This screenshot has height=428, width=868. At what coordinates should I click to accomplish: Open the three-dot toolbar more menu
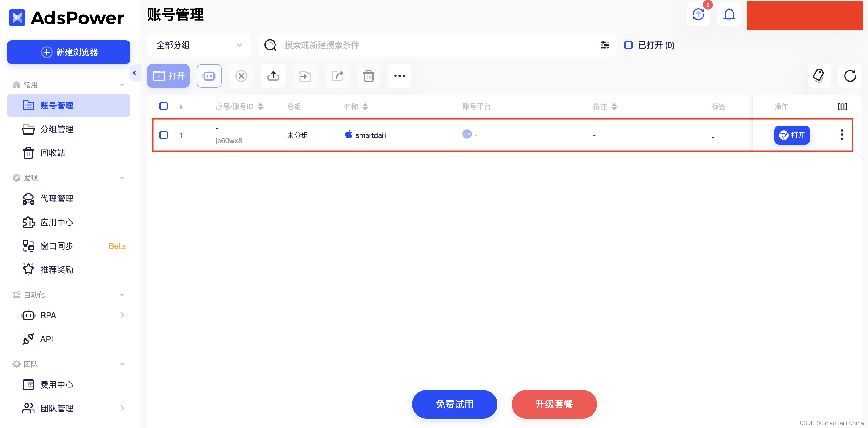[x=399, y=76]
